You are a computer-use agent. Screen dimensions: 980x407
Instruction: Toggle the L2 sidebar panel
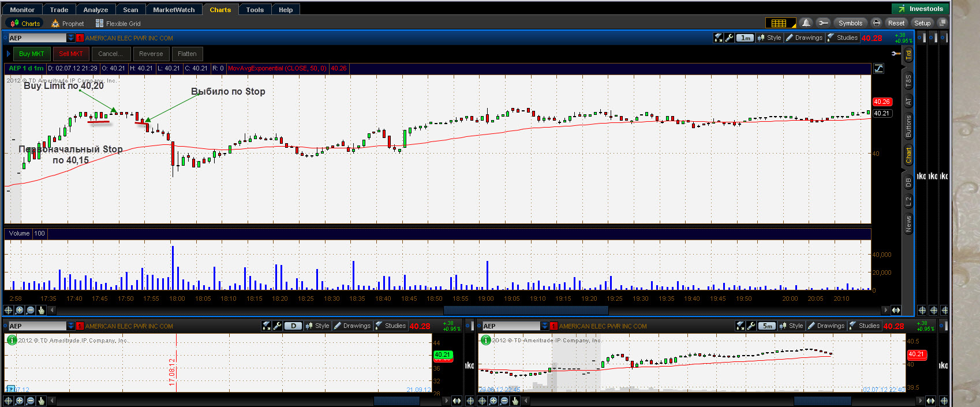[908, 201]
